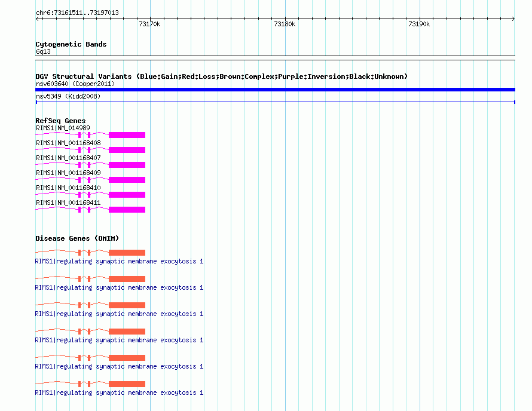
Task: Select the nsv603640 (Cooper2011) label
Action: point(75,84)
